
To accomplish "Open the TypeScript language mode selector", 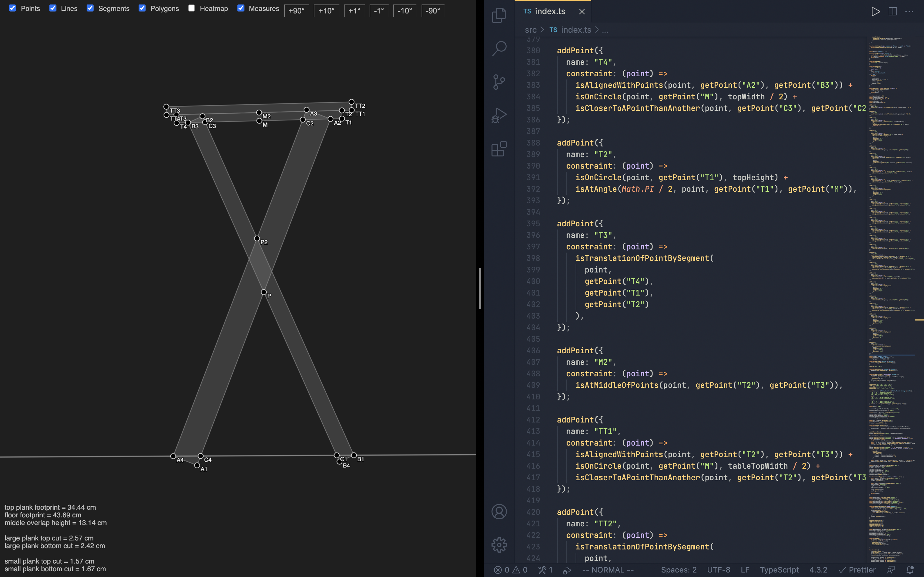I will (779, 570).
